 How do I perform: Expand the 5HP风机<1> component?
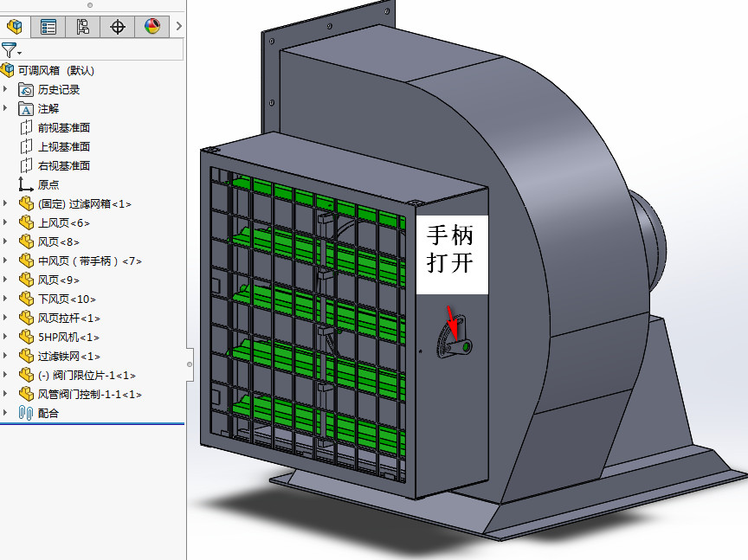5,338
